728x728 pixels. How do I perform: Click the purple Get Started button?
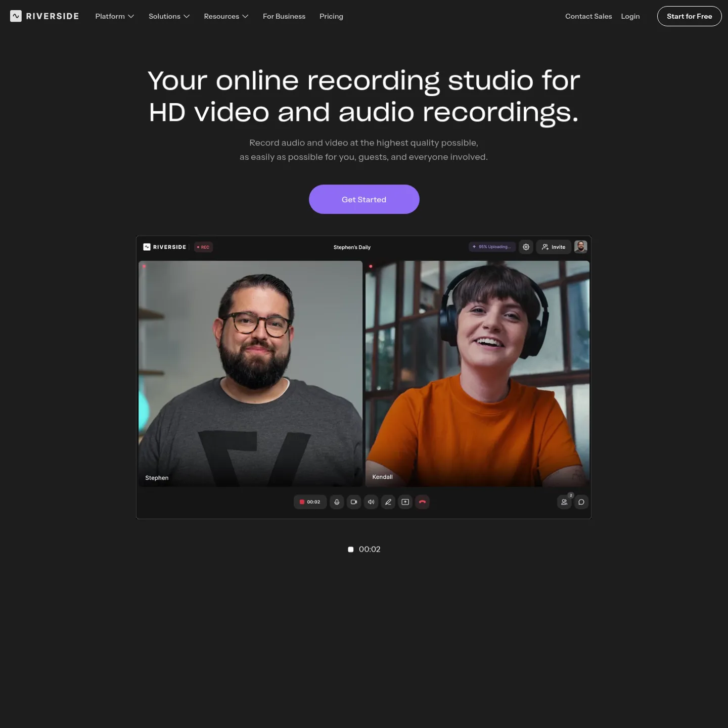364,199
